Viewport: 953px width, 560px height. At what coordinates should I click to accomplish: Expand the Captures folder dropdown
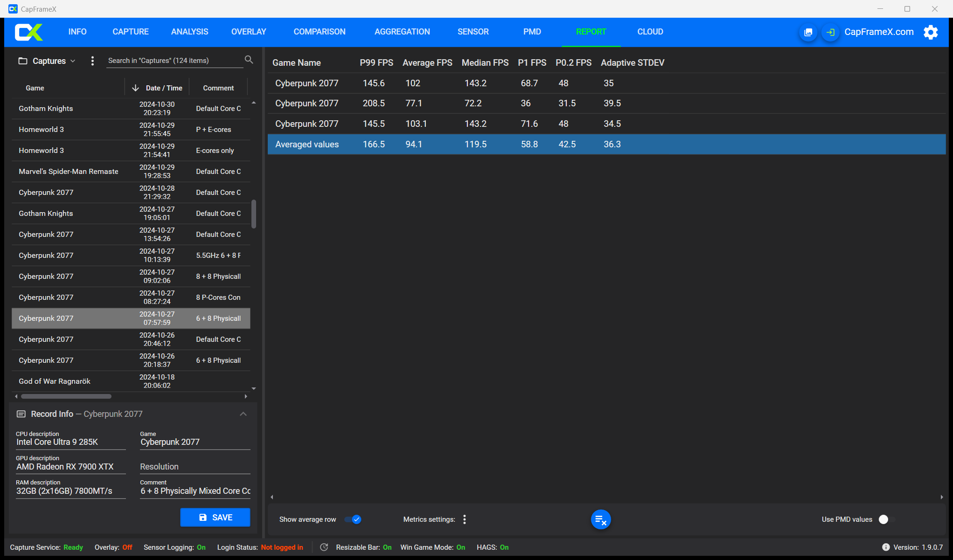73,61
